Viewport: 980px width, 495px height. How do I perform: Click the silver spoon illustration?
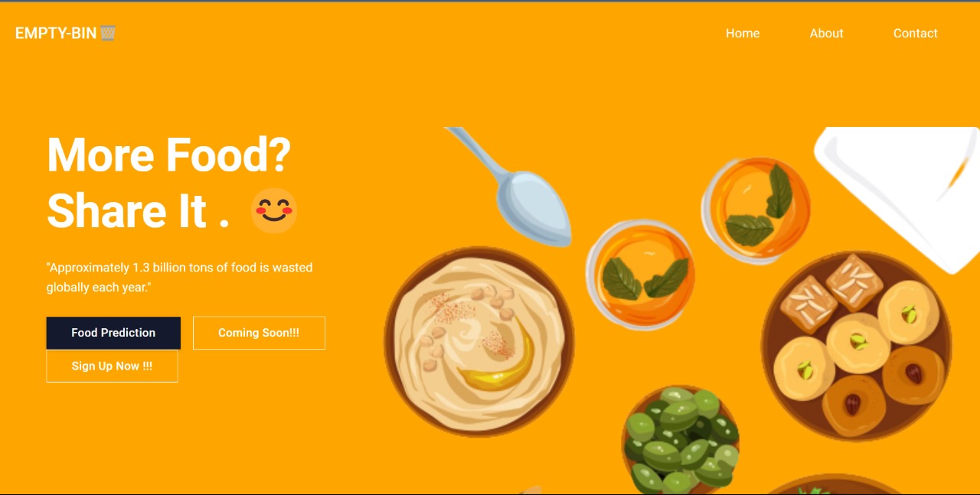coord(511,186)
